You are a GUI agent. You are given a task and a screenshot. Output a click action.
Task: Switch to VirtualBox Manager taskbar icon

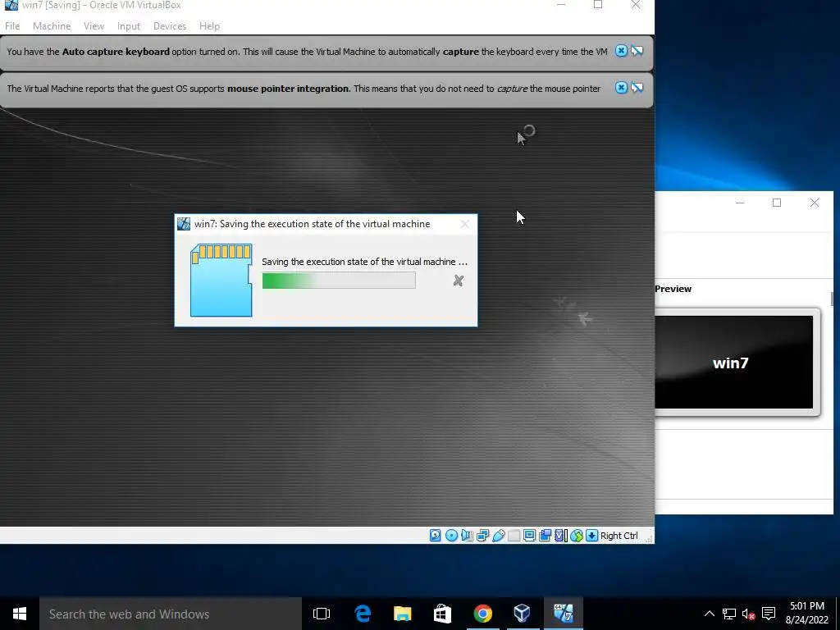[x=523, y=614]
